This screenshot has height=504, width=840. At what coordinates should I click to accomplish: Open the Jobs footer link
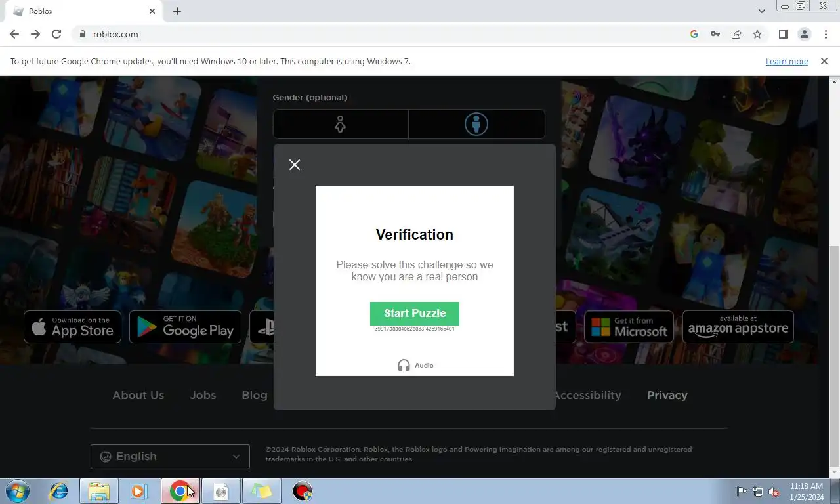(203, 395)
